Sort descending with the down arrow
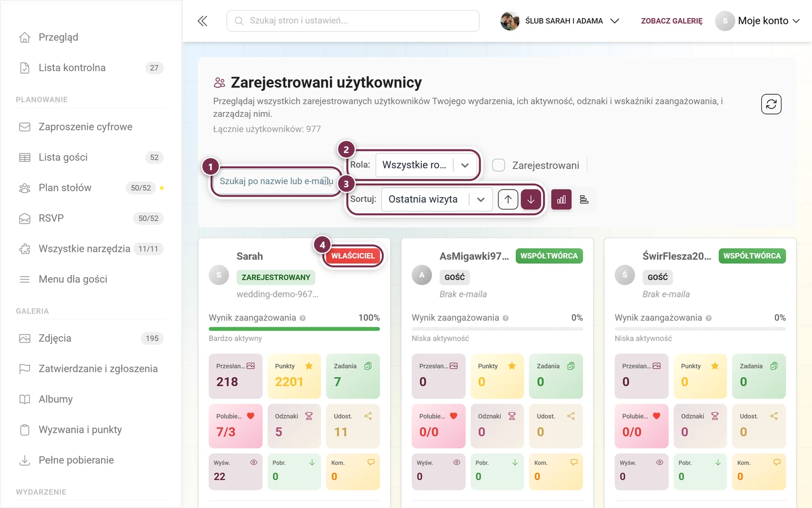812x508 pixels. (x=531, y=199)
